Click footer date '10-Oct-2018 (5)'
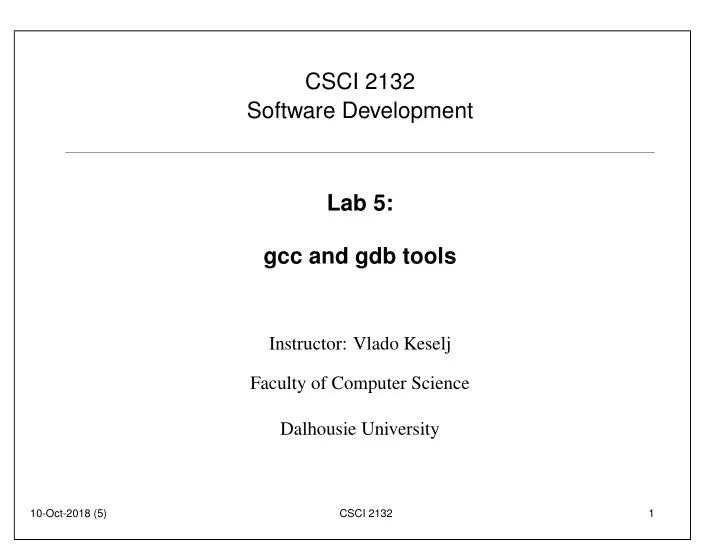The height and width of the screenshot is (557, 720). 68,513
